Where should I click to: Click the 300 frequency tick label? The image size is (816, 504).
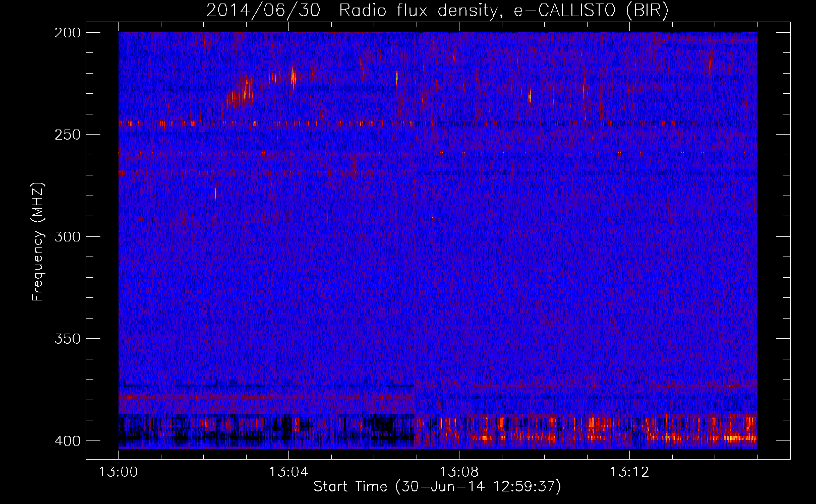[68, 236]
